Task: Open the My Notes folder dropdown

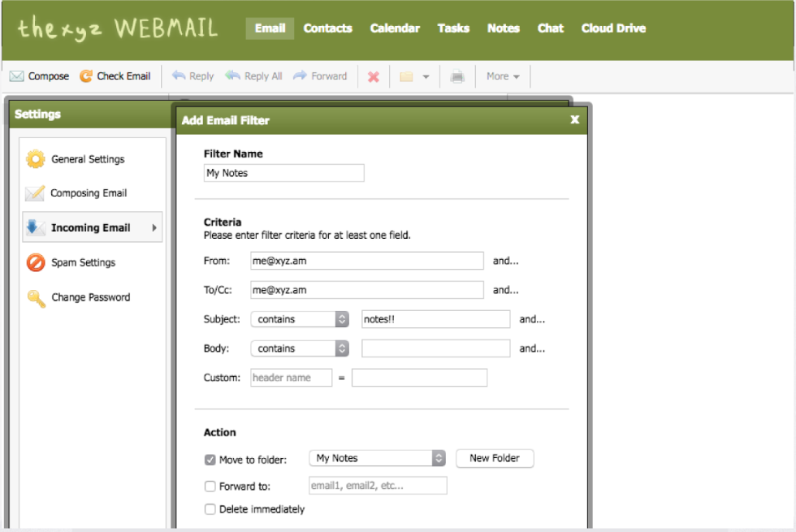Action: pyautogui.click(x=377, y=458)
